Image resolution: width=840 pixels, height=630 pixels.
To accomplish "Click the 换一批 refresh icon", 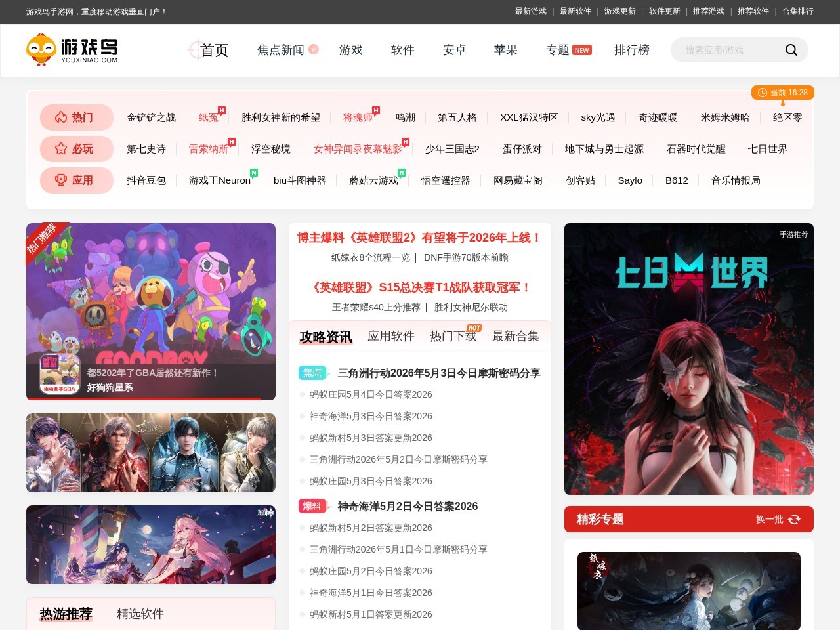I will tap(794, 519).
